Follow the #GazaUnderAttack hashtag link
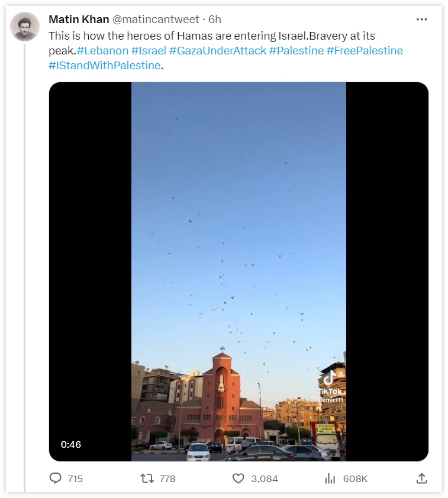The image size is (448, 498). pyautogui.click(x=218, y=51)
